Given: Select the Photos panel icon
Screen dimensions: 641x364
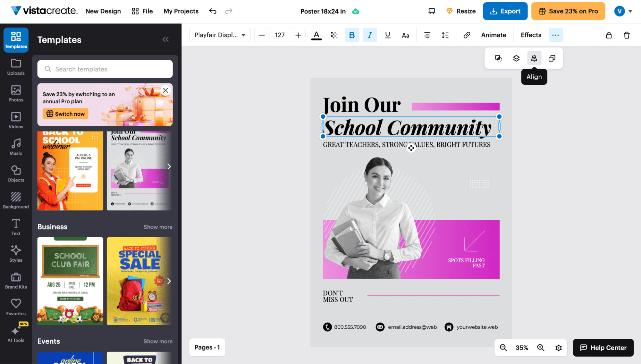Looking at the screenshot, I should coord(15,93).
